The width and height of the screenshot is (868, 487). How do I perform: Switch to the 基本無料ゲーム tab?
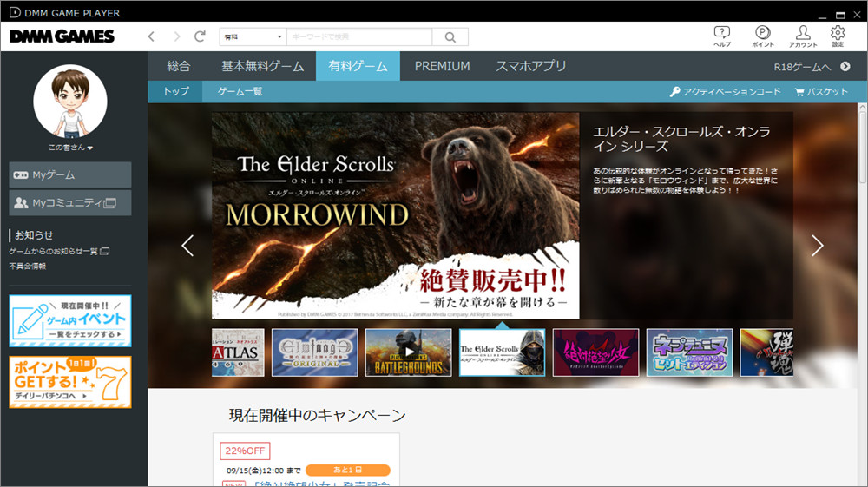tap(262, 66)
